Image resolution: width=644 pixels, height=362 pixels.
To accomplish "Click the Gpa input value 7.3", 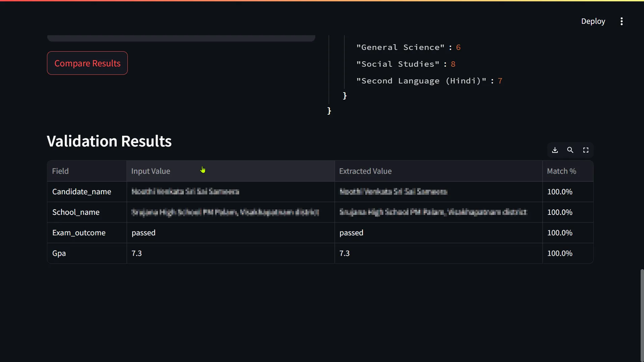I will coord(137,253).
